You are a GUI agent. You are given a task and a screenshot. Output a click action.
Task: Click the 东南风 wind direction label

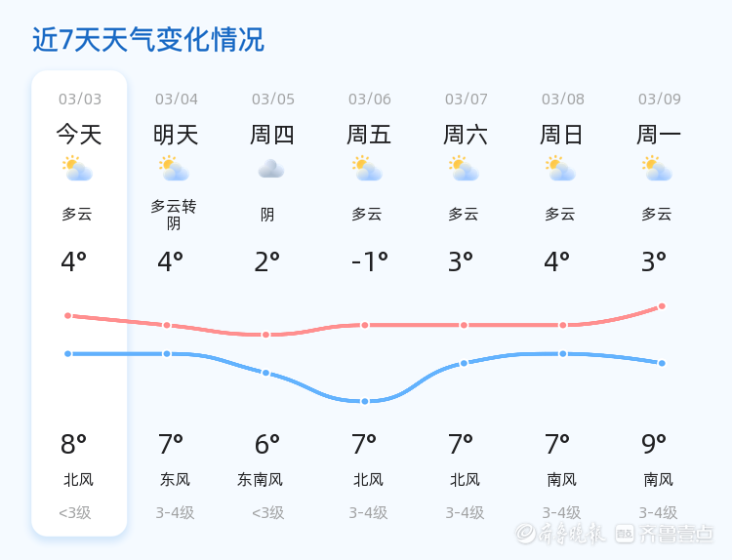pos(260,480)
